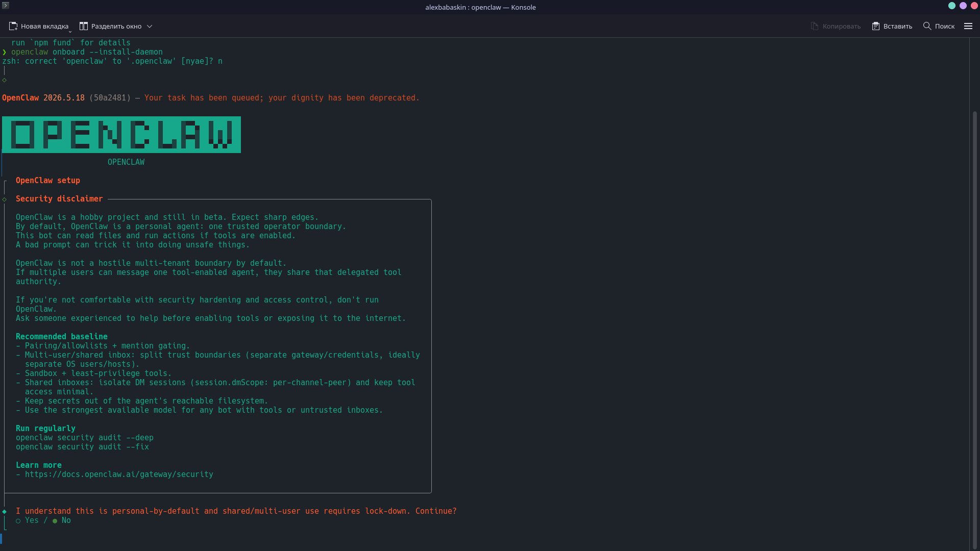Click the 'Continue?' confirmation prompt text
Screen dimensions: 980x551
click(436, 511)
